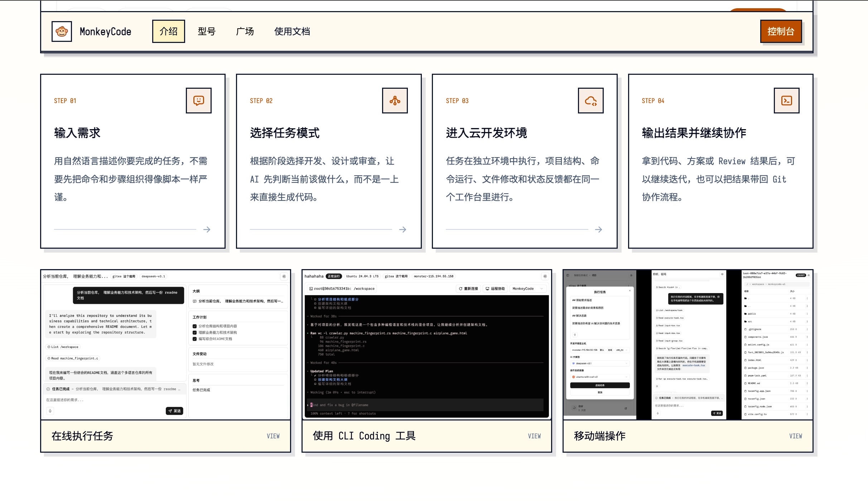Click the List /workspace chip in 在线执行任务 preview
This screenshot has width=868, height=501.
coord(63,347)
